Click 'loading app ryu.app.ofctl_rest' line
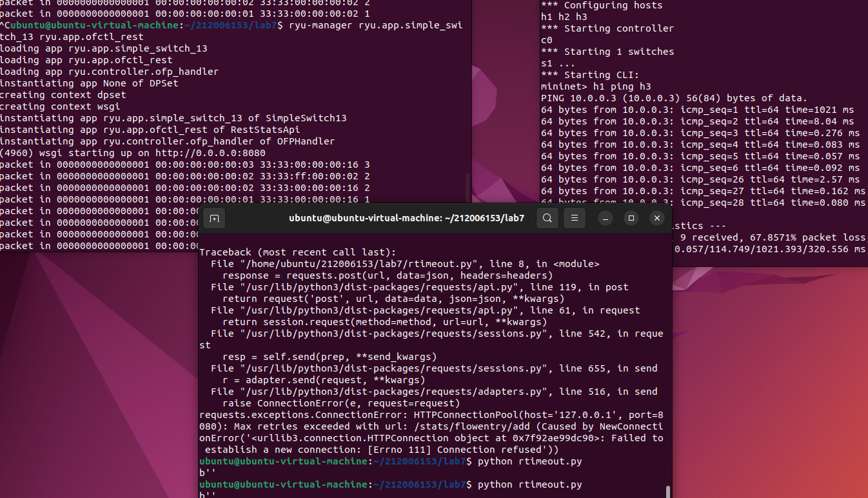This screenshot has width=868, height=498. (x=86, y=60)
